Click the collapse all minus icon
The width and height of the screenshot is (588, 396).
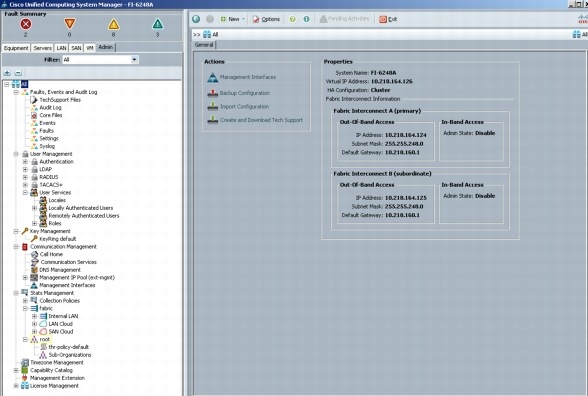tap(18, 73)
